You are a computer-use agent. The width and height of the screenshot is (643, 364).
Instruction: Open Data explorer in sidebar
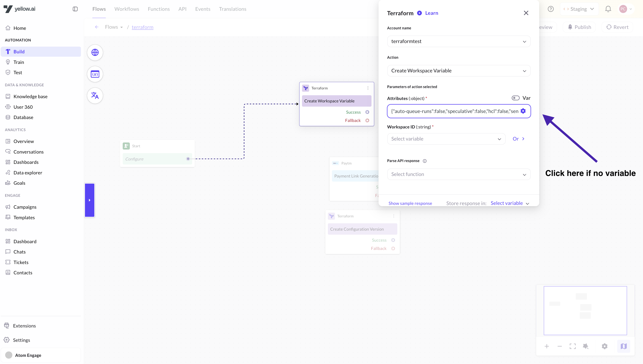coord(41,173)
